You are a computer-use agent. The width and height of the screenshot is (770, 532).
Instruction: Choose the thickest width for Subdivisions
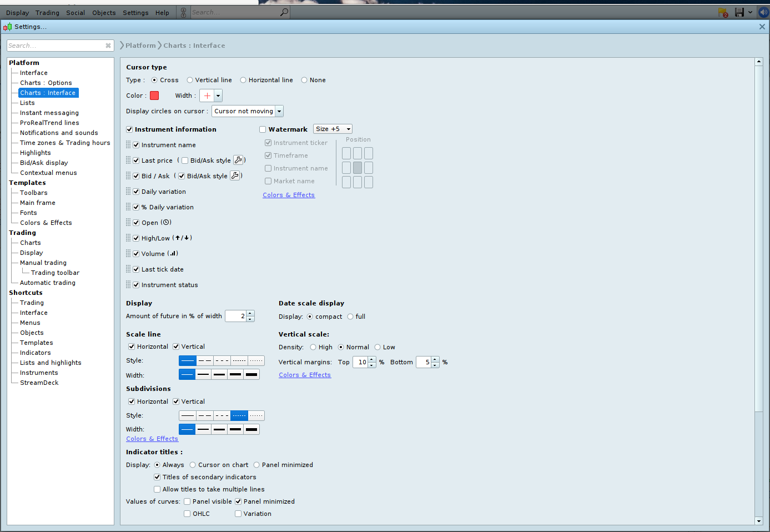click(x=251, y=429)
